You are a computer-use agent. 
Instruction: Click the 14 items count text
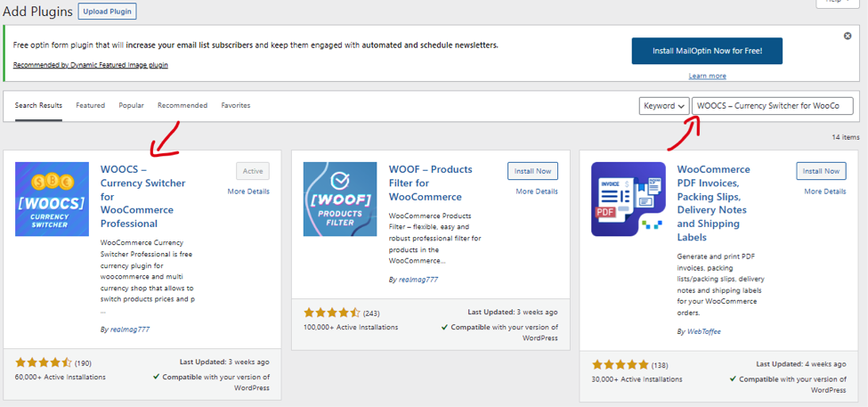coord(846,137)
